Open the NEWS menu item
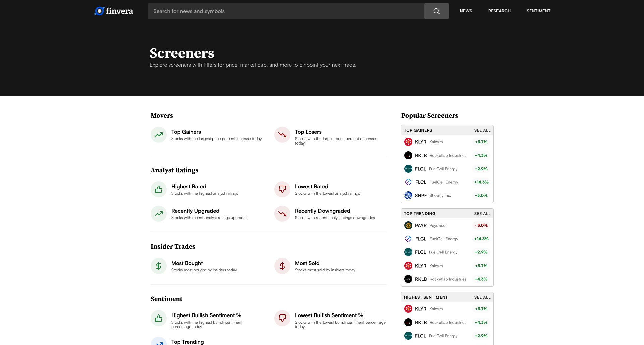 point(466,11)
